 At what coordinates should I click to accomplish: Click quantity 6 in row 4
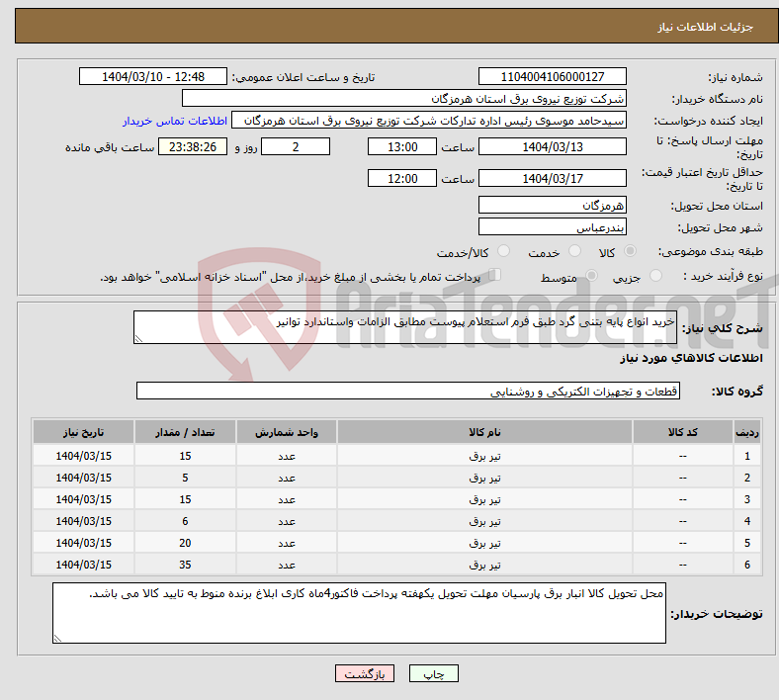tap(185, 521)
